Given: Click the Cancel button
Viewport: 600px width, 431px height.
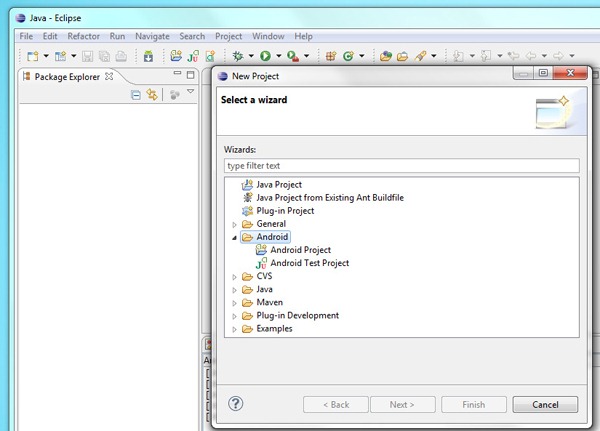Looking at the screenshot, I should (x=545, y=405).
